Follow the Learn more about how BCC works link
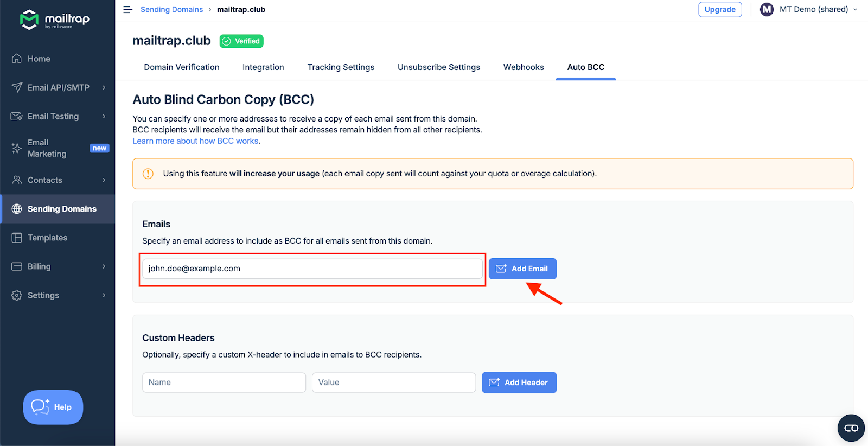The width and height of the screenshot is (868, 446). (196, 141)
